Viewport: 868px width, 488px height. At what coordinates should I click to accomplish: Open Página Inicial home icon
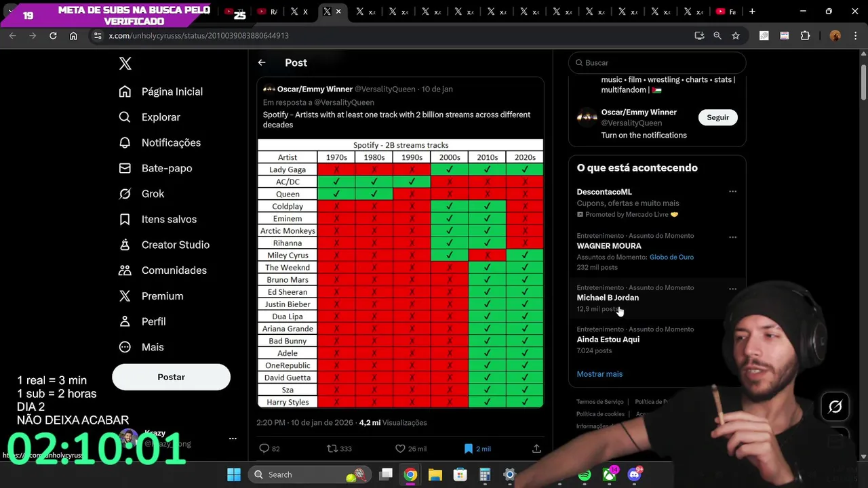click(125, 91)
